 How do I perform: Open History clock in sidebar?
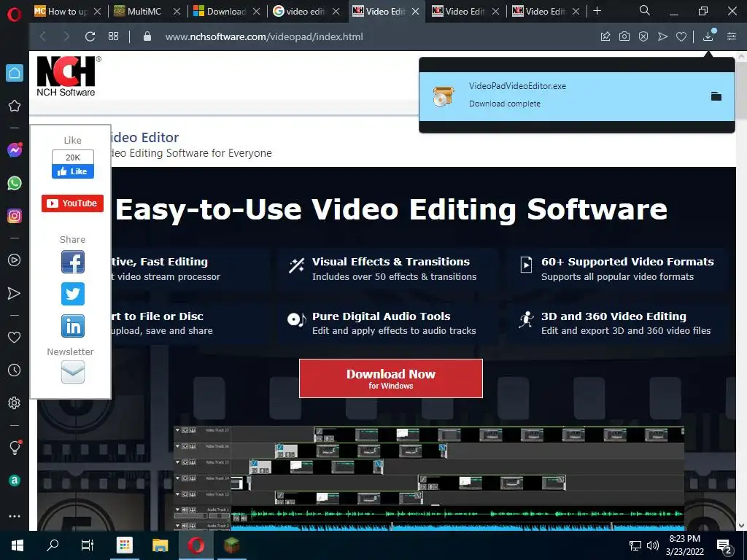(x=15, y=370)
